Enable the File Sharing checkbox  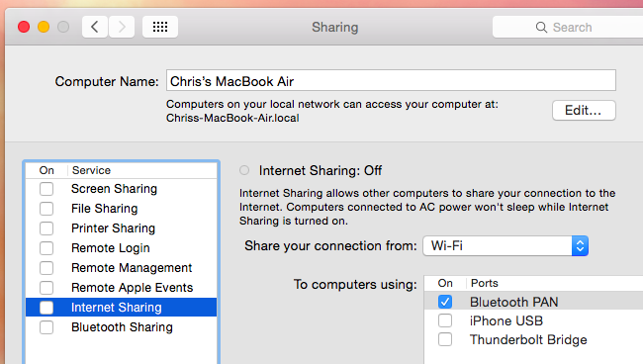pyautogui.click(x=46, y=209)
